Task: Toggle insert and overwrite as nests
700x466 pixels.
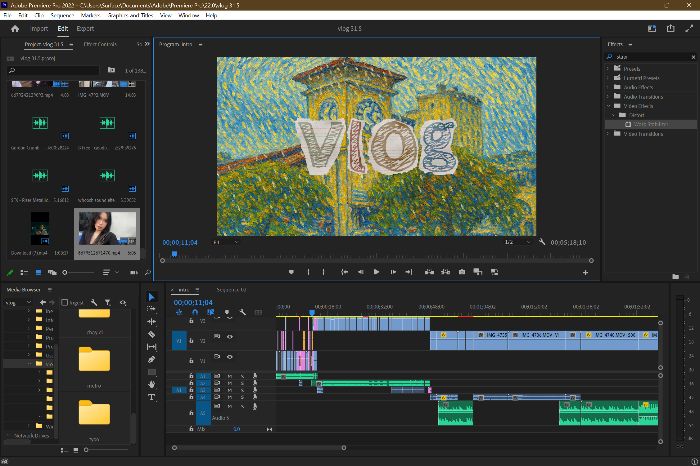Action: pyautogui.click(x=179, y=312)
